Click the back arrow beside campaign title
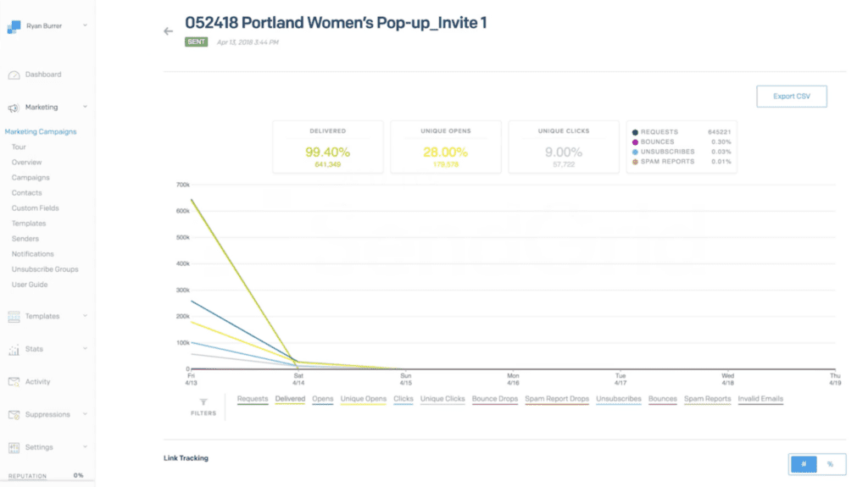This screenshot has width=868, height=487. 169,31
